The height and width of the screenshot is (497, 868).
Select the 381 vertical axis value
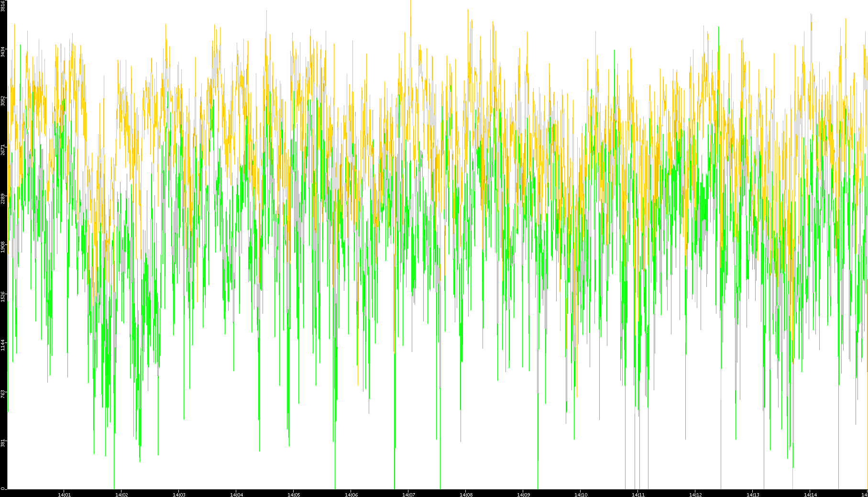pos(3,442)
